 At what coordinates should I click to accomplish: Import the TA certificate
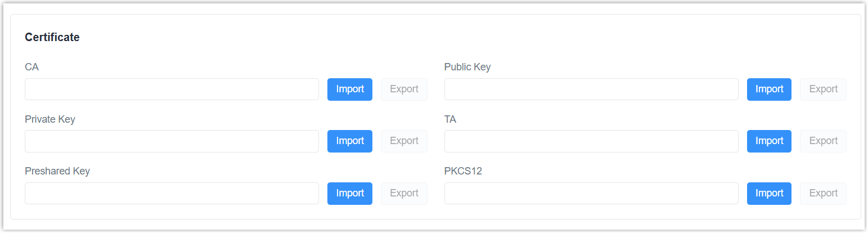[769, 141]
